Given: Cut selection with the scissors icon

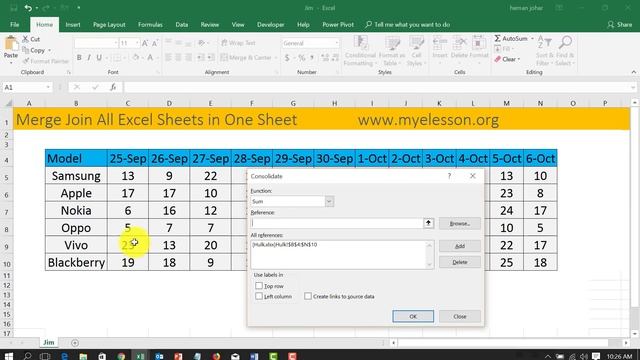Looking at the screenshot, I should 26,39.
